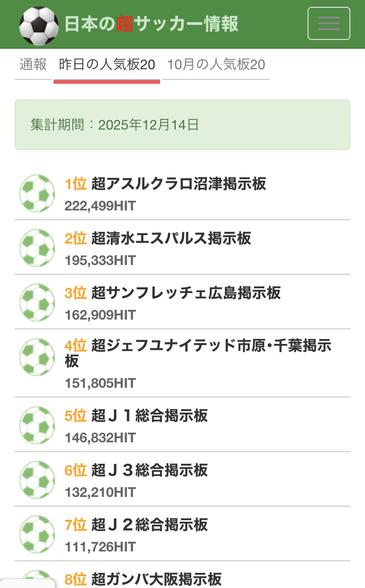365x588 pixels.
Task: Open the hamburger navigation menu
Action: (x=328, y=23)
